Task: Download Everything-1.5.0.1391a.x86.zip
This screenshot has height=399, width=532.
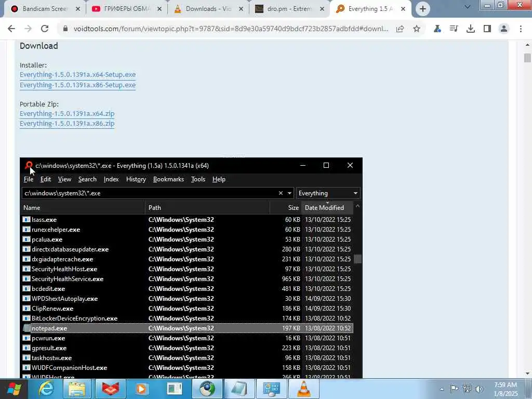Action: point(67,124)
